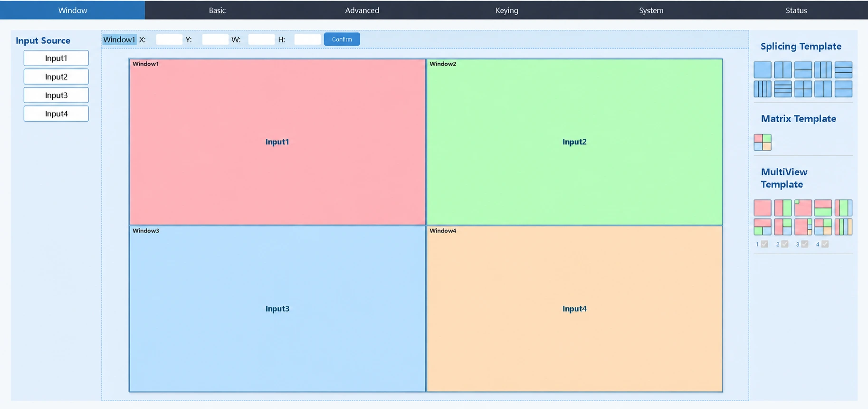Open the System tab
Screen dimensions: 868x409
point(651,10)
